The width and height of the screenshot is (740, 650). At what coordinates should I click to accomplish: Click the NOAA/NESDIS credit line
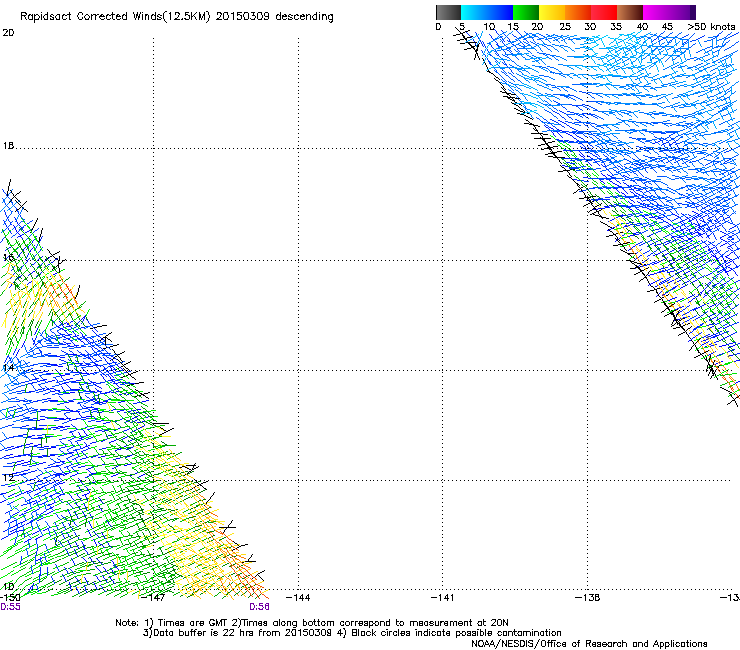(x=589, y=643)
